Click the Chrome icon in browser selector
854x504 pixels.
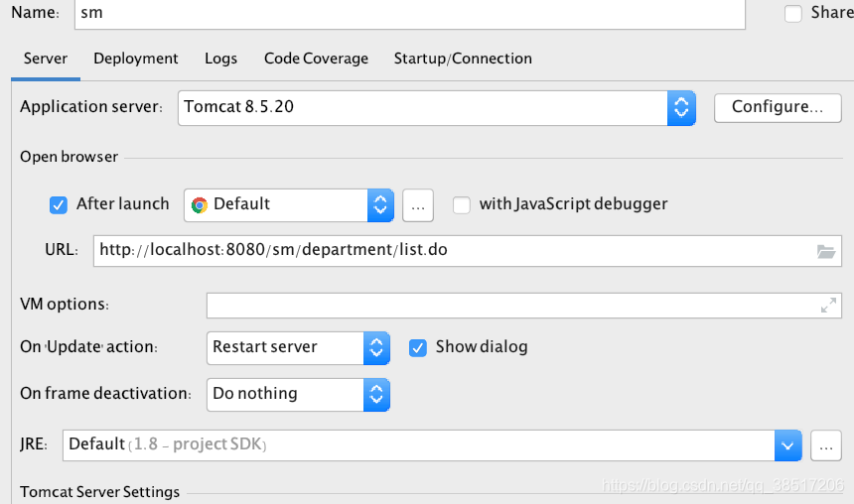pos(200,205)
